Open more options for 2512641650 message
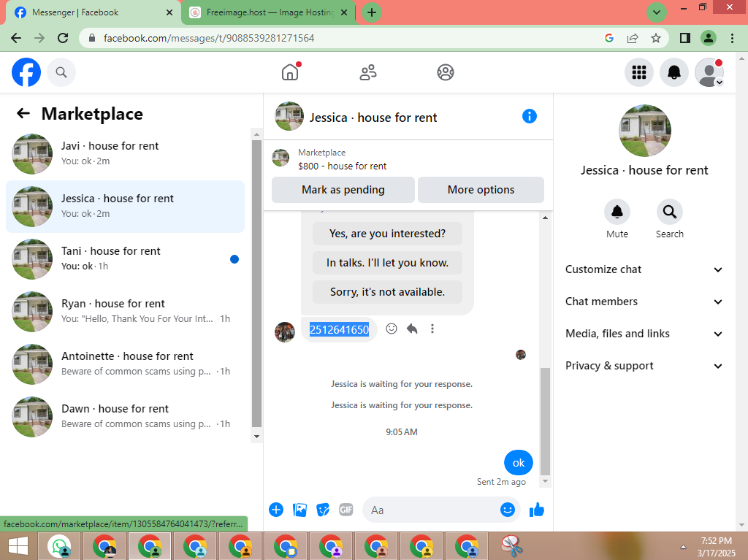The image size is (748, 560). 432,329
